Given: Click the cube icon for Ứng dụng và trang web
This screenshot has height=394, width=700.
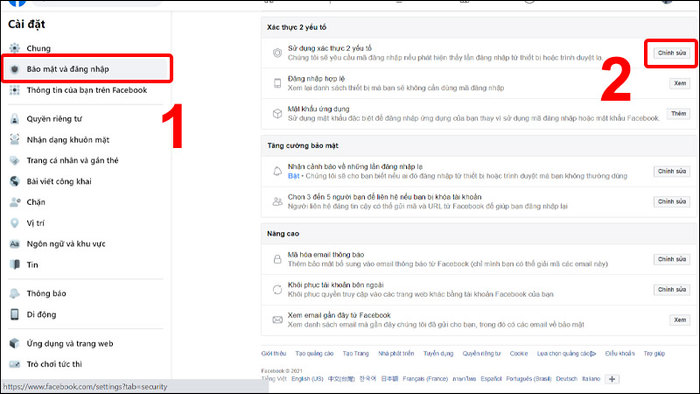Looking at the screenshot, I should pos(15,343).
